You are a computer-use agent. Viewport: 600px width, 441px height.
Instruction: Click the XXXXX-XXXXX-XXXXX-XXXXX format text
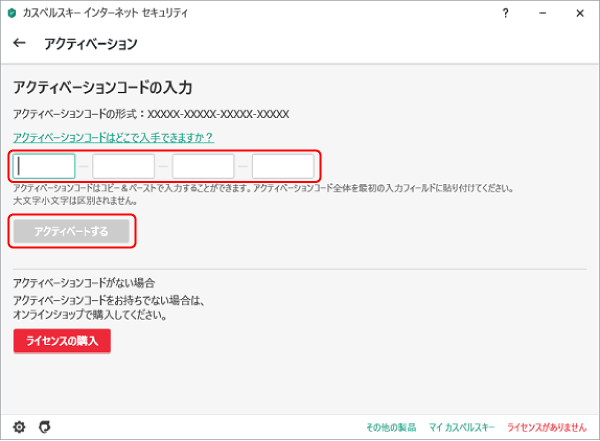[x=218, y=114]
